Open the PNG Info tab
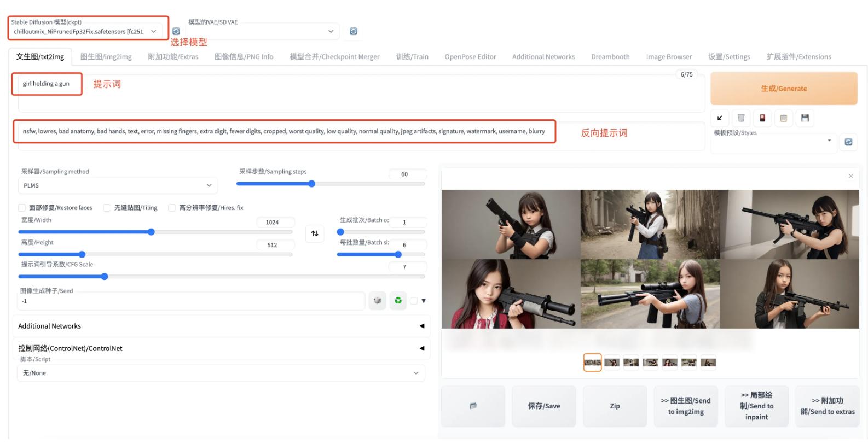868x444 pixels. point(244,57)
